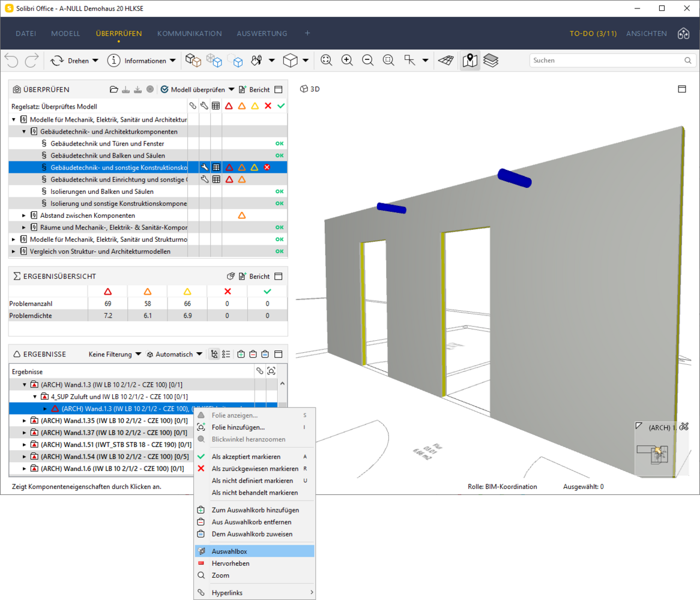This screenshot has width=700, height=600.
Task: Click set selection basket icon in Ergebnisse
Action: click(265, 354)
